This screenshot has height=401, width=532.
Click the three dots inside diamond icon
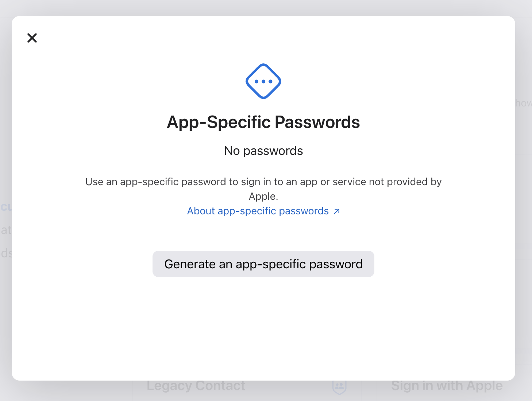pyautogui.click(x=263, y=82)
